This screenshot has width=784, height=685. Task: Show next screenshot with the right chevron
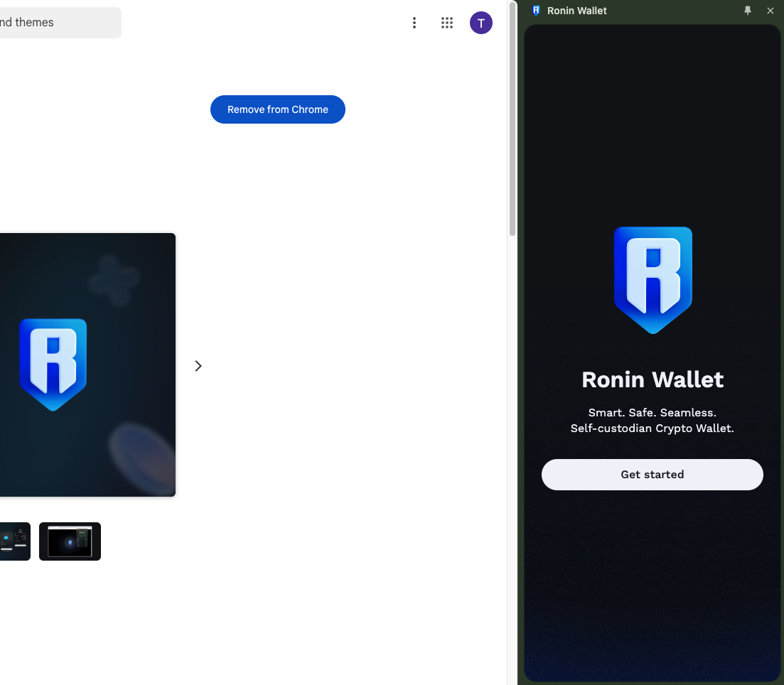coord(198,366)
